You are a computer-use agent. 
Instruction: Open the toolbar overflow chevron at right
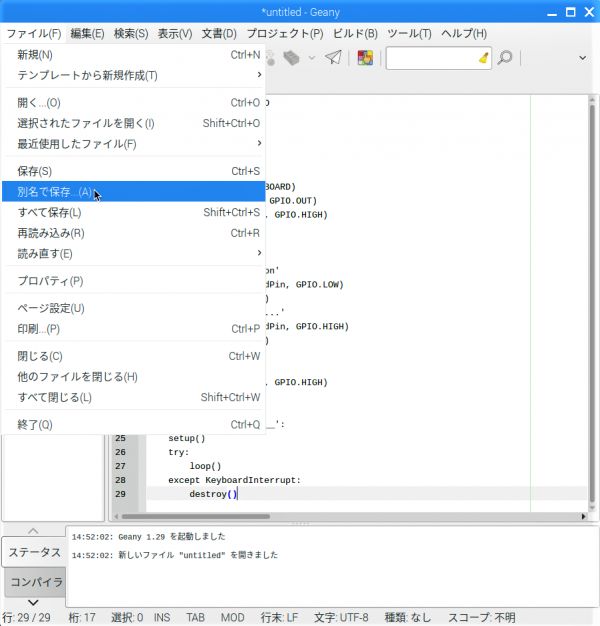coord(583,57)
